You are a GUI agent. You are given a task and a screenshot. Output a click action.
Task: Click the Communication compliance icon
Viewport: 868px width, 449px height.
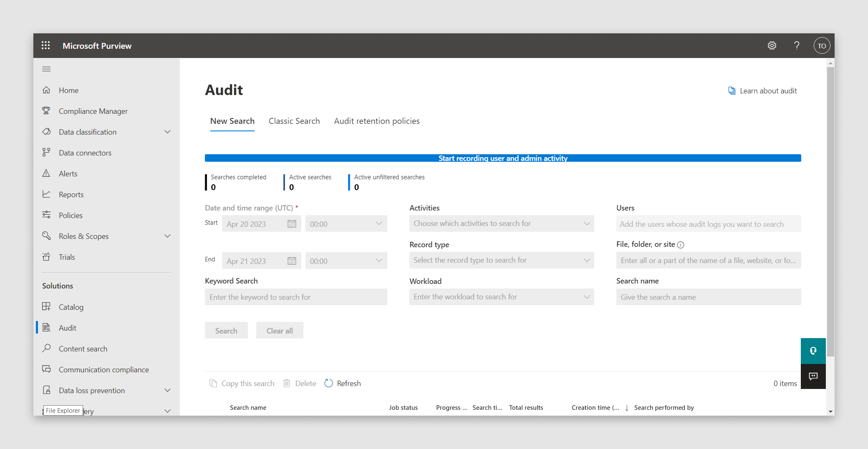coord(46,369)
